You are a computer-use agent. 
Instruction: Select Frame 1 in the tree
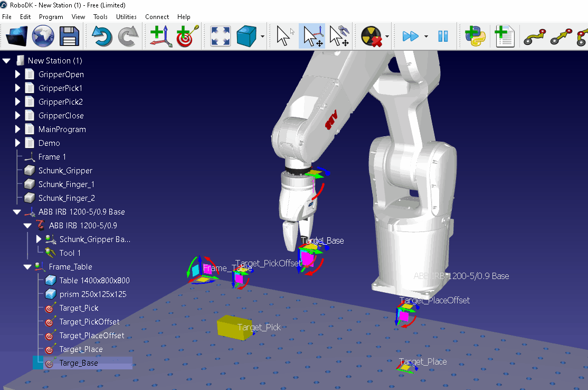coord(52,157)
